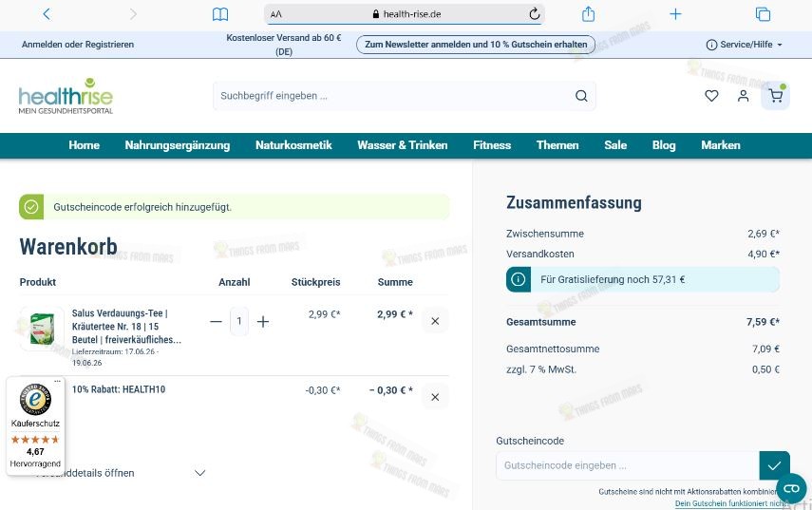Go to Home in navigation bar
812x510 pixels.
point(84,145)
